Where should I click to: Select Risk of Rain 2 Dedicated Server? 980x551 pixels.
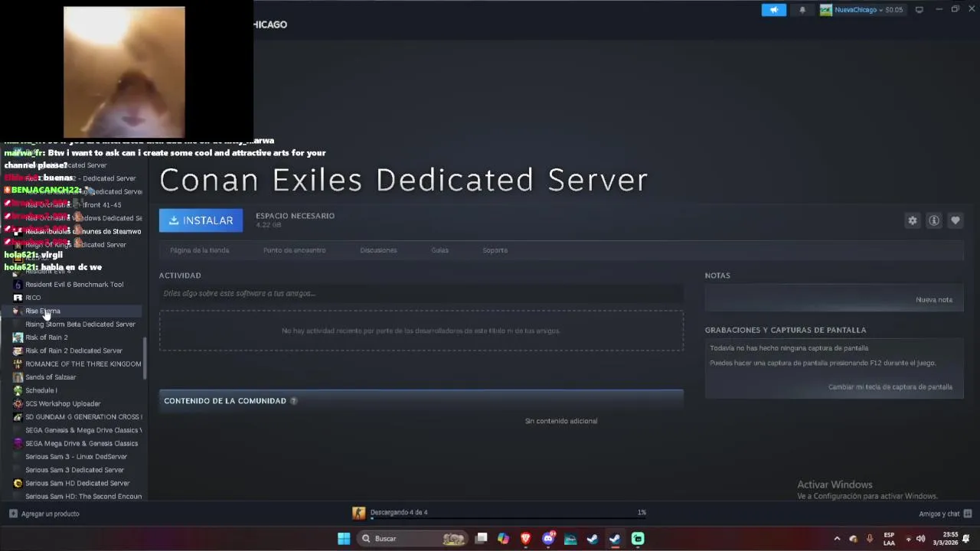tap(74, 351)
